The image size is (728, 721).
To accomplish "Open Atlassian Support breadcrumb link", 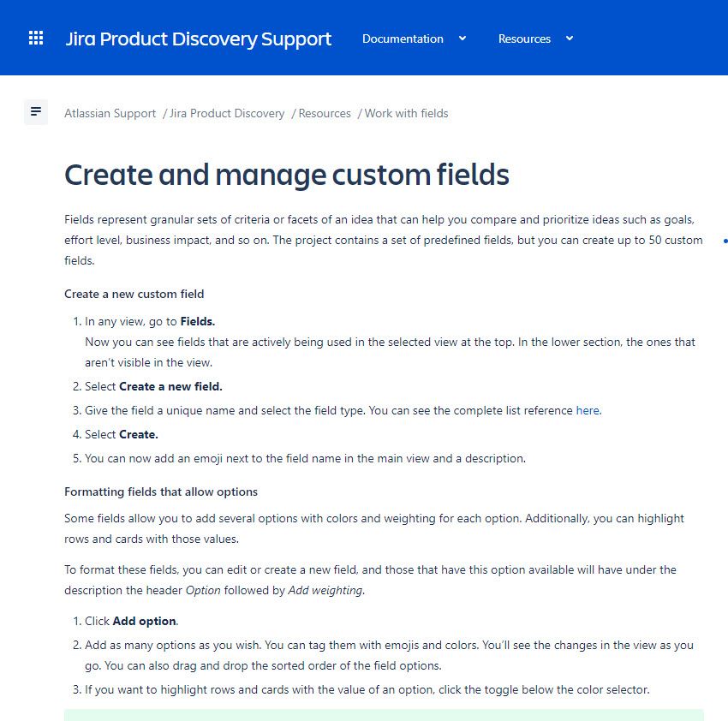I will (110, 113).
